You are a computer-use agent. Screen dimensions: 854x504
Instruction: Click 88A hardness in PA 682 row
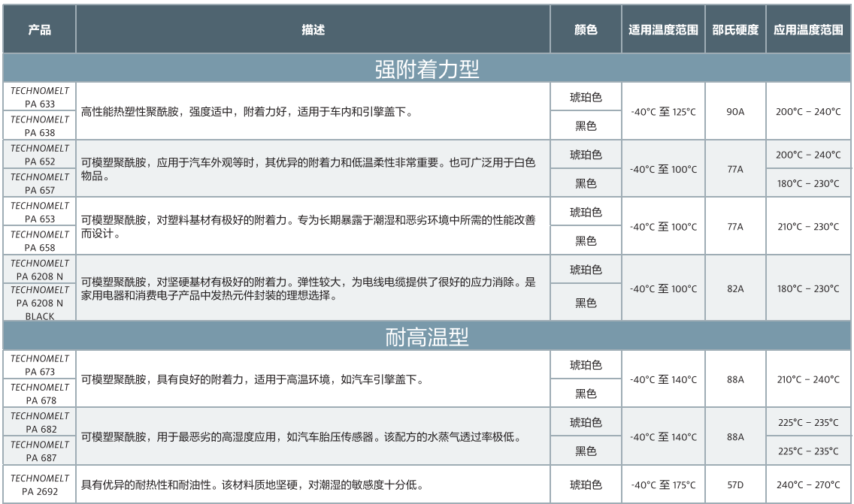(x=735, y=436)
